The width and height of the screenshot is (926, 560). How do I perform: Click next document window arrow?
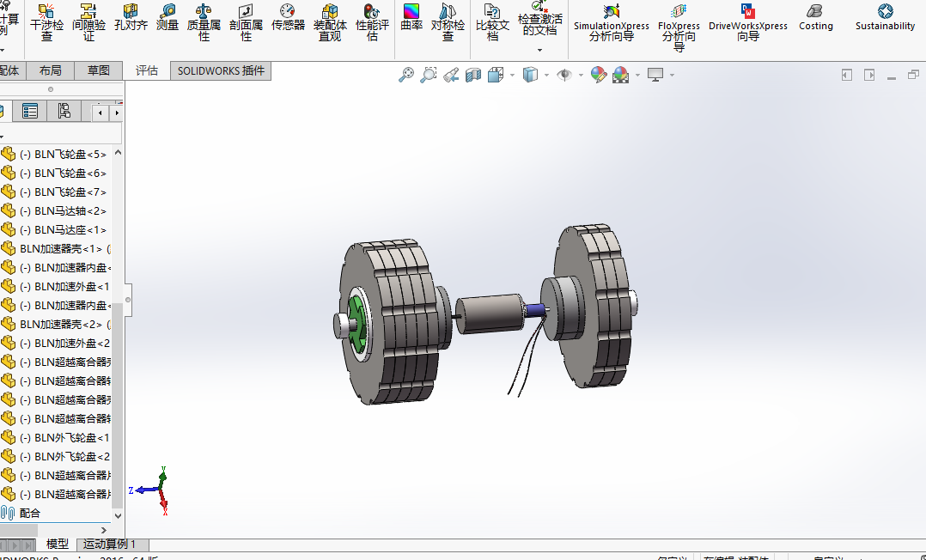tap(869, 75)
